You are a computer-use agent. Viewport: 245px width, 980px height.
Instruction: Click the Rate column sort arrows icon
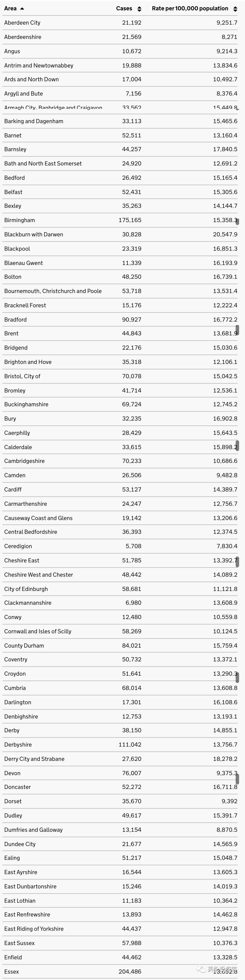coord(235,9)
